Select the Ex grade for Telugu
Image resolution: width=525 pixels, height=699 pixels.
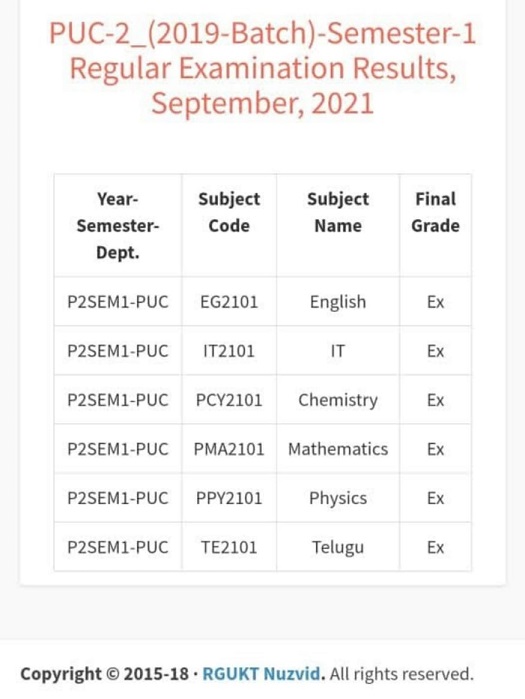point(435,547)
